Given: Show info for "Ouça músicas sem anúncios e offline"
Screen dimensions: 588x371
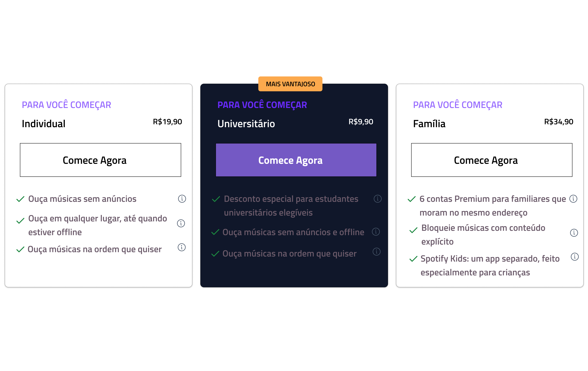Looking at the screenshot, I should click(x=376, y=232).
